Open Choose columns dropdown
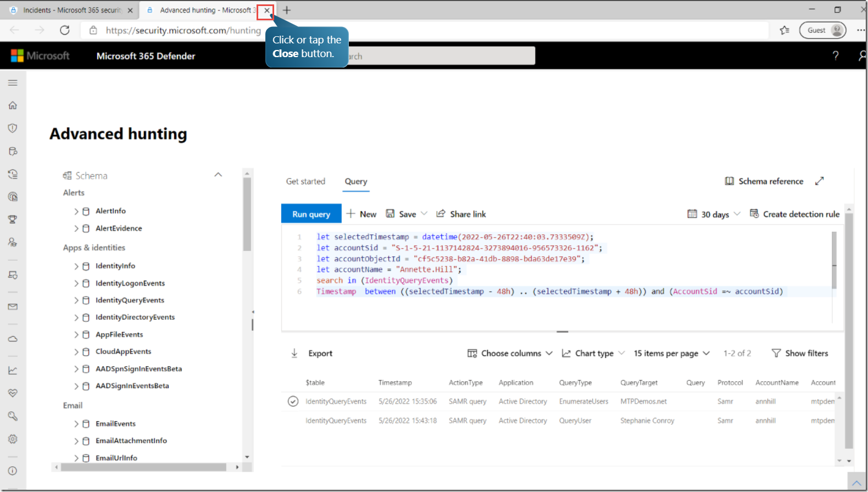Screen dimensions: 868x492 point(510,353)
